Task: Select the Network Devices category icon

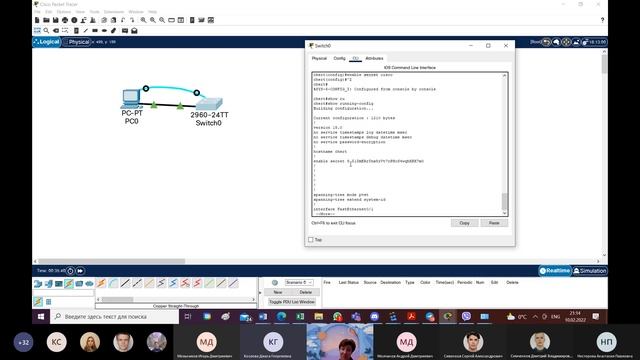Action: (x=38, y=283)
